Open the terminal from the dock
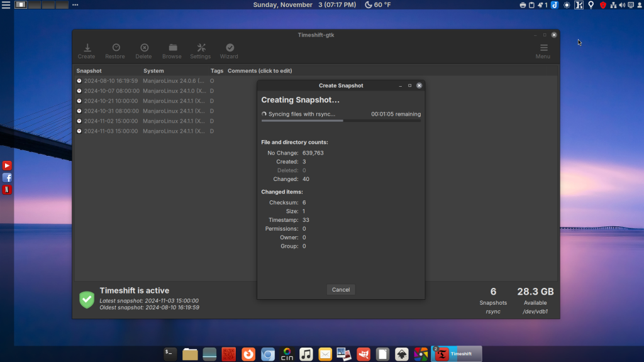The width and height of the screenshot is (644, 362). [x=170, y=354]
